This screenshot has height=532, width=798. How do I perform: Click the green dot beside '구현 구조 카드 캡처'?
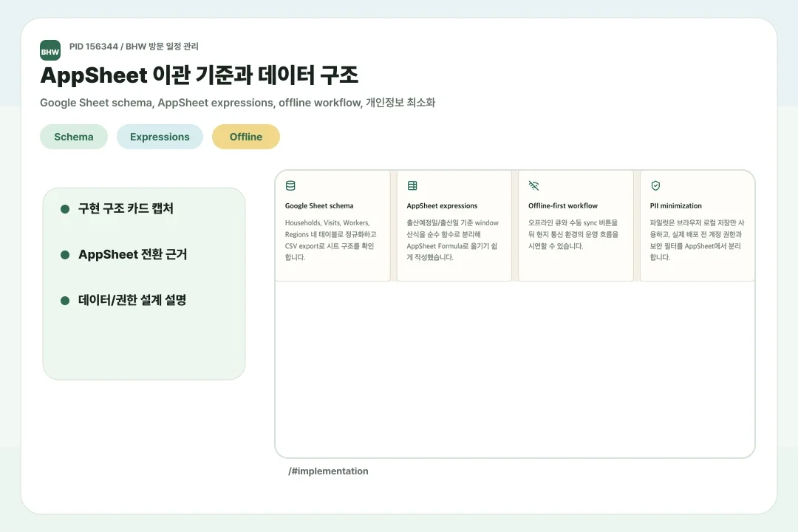point(64,208)
